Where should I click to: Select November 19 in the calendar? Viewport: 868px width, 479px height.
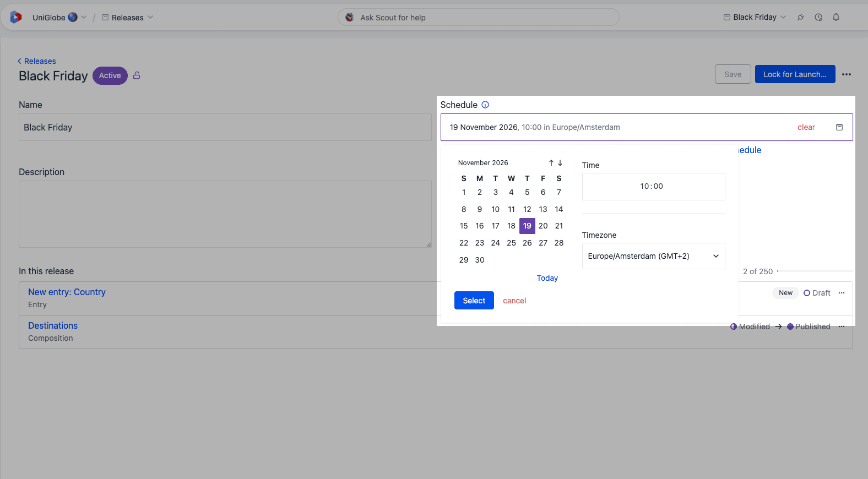pos(527,226)
